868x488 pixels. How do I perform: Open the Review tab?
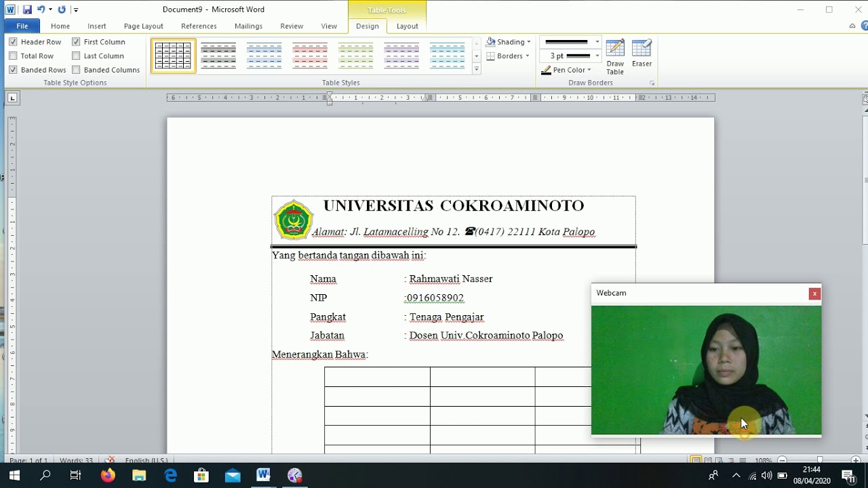292,26
